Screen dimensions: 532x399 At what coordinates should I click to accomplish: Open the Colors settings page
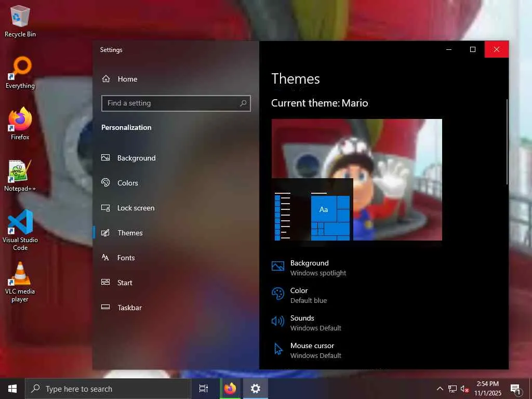(176, 183)
